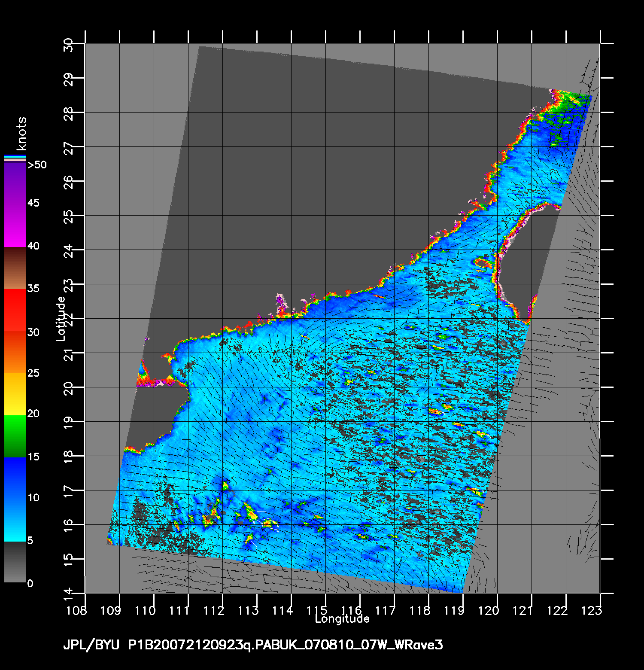Click the '40' colorbar label
The width and height of the screenshot is (644, 670).
point(33,246)
